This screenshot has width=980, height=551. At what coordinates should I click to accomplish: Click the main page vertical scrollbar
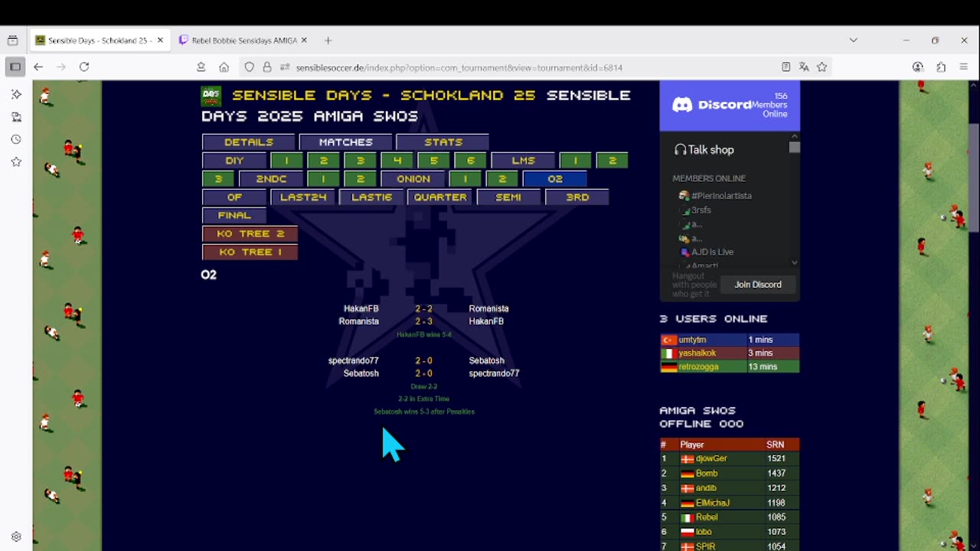click(974, 178)
